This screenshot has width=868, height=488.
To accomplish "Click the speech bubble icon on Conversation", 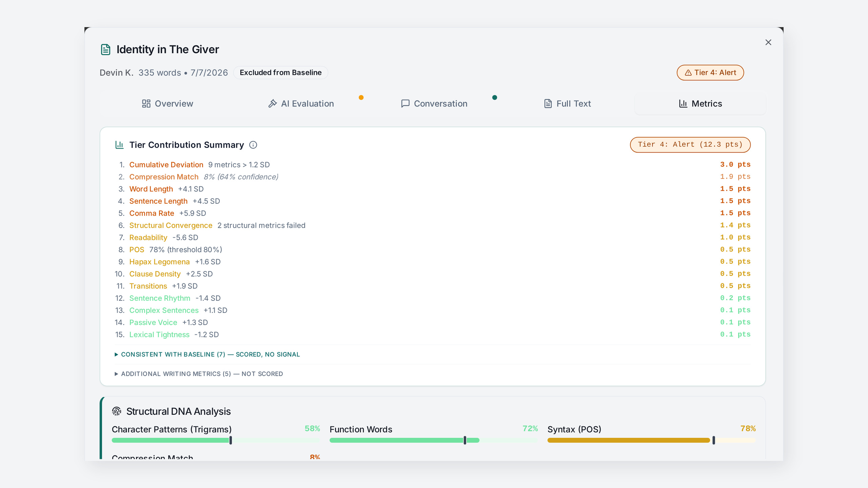I will coord(405,104).
